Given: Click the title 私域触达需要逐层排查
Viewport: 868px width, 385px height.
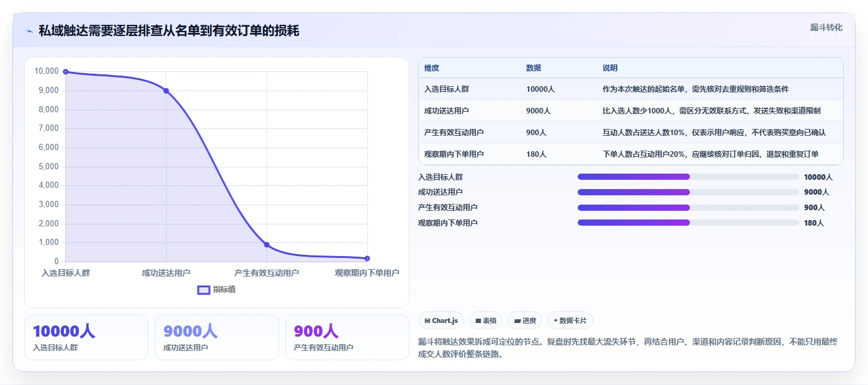Looking at the screenshot, I should tap(169, 30).
